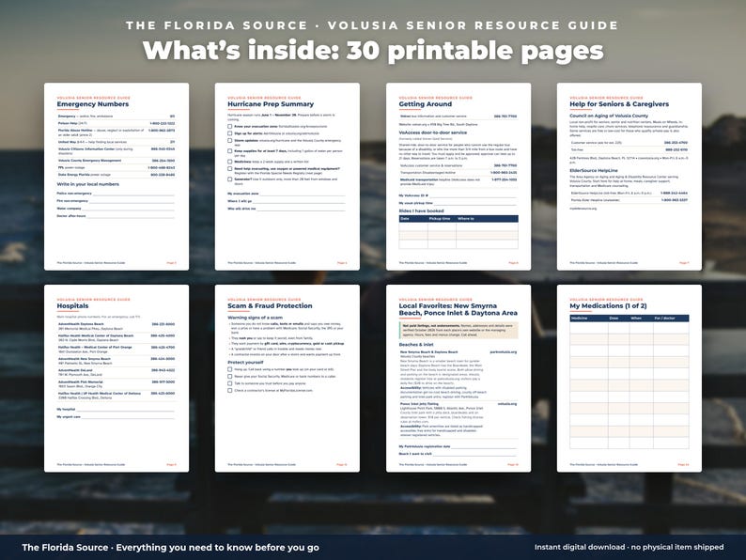Viewport: 746px width, 560px height.
Task: Check the contractor's license checkbox
Action: [230, 391]
